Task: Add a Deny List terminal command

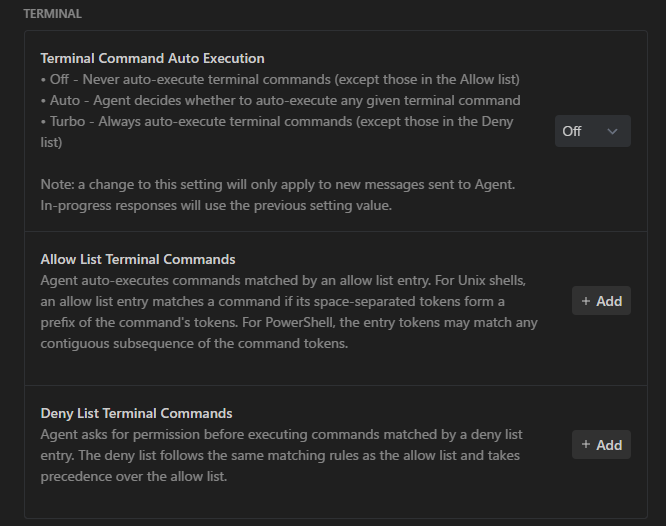Action: tap(601, 445)
